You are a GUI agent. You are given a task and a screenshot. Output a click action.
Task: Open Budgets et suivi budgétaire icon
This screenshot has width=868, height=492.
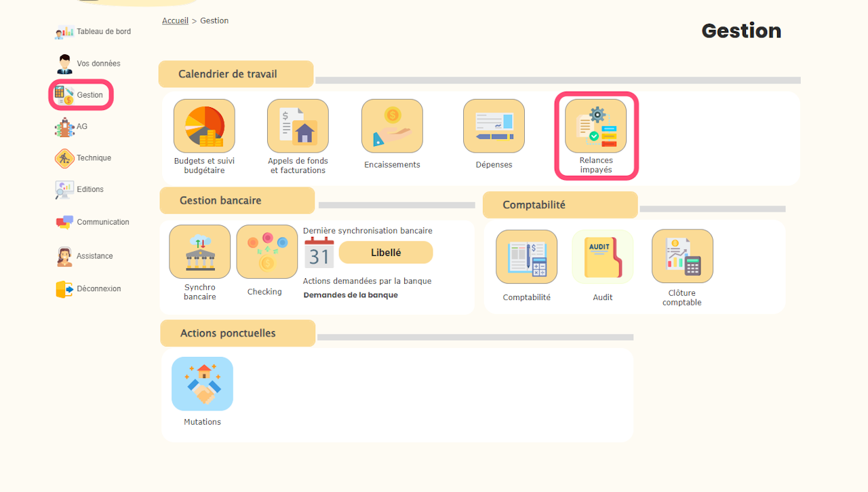[204, 126]
